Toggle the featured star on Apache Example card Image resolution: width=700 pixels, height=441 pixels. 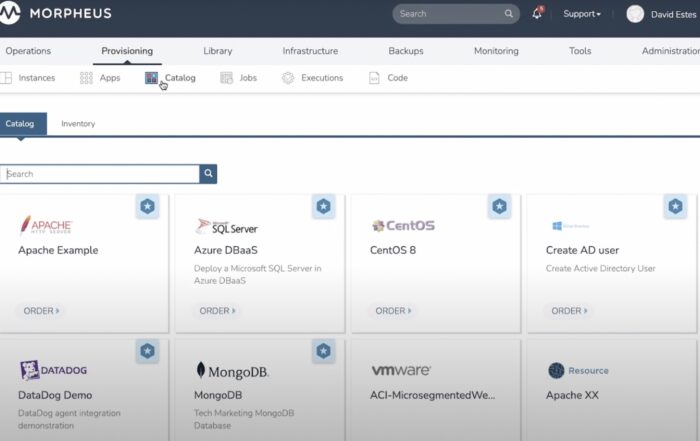(x=147, y=206)
